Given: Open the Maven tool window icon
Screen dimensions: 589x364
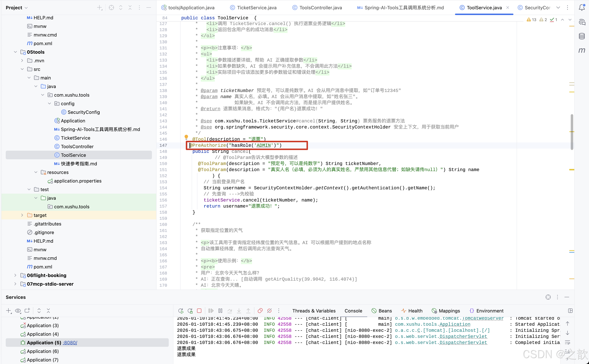Looking at the screenshot, I should pyautogui.click(x=581, y=50).
